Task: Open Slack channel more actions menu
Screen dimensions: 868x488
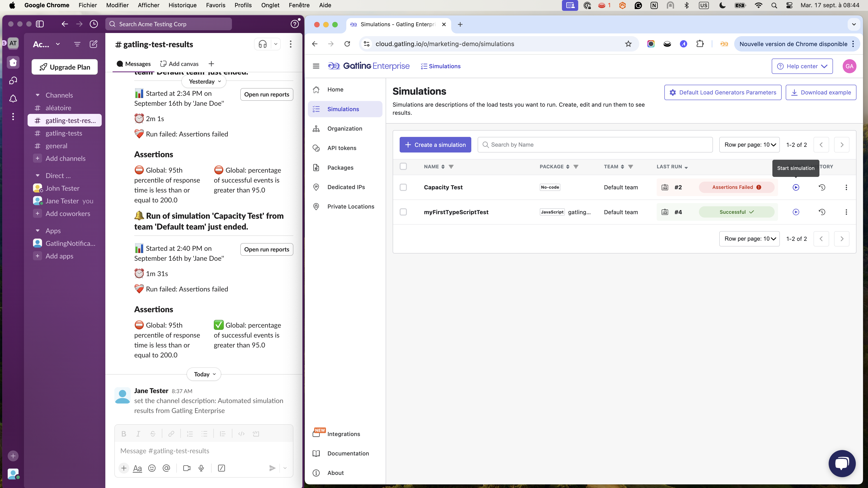Action: [x=290, y=44]
